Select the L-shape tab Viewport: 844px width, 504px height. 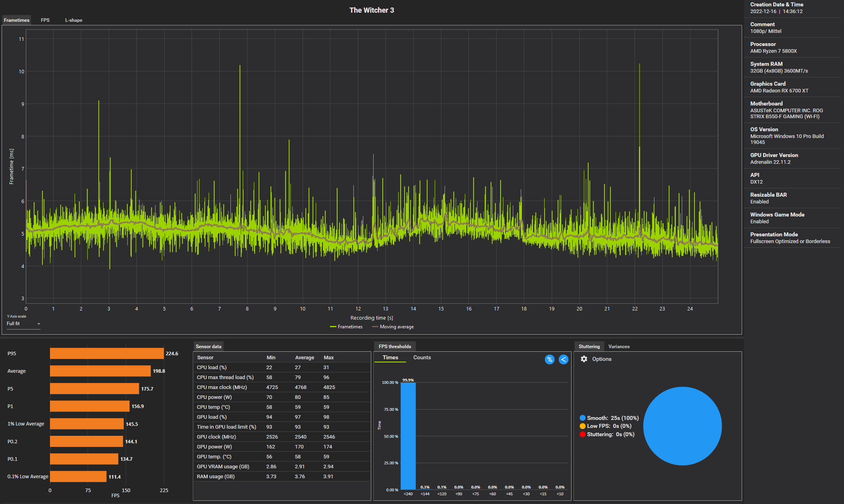[74, 20]
